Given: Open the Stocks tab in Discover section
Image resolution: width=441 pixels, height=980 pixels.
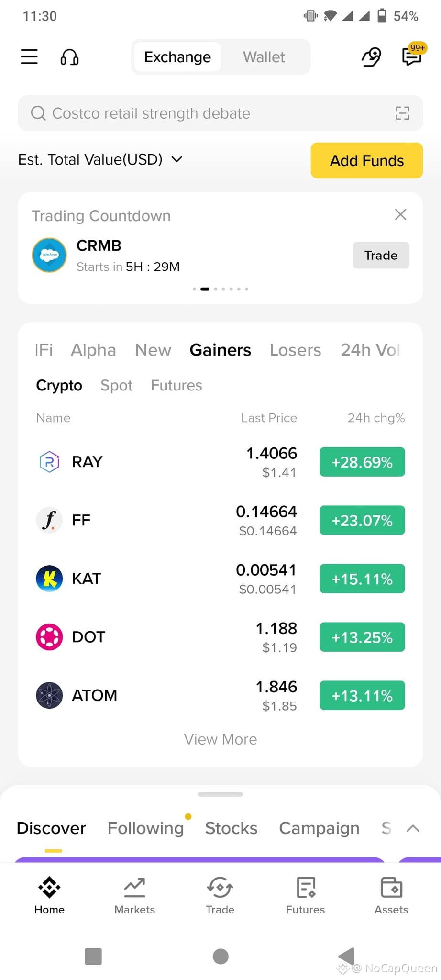Looking at the screenshot, I should [x=232, y=828].
